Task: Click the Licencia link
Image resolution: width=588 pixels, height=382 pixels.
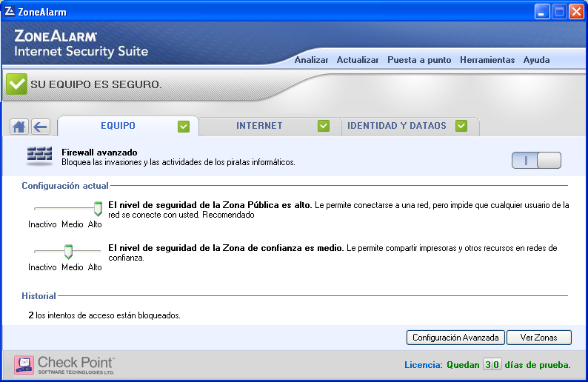Action: tap(424, 365)
